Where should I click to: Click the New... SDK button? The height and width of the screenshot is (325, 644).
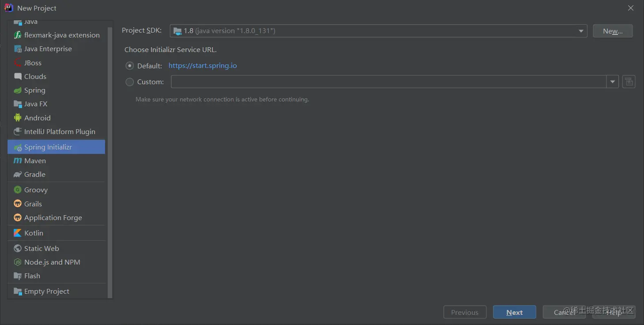coord(613,31)
